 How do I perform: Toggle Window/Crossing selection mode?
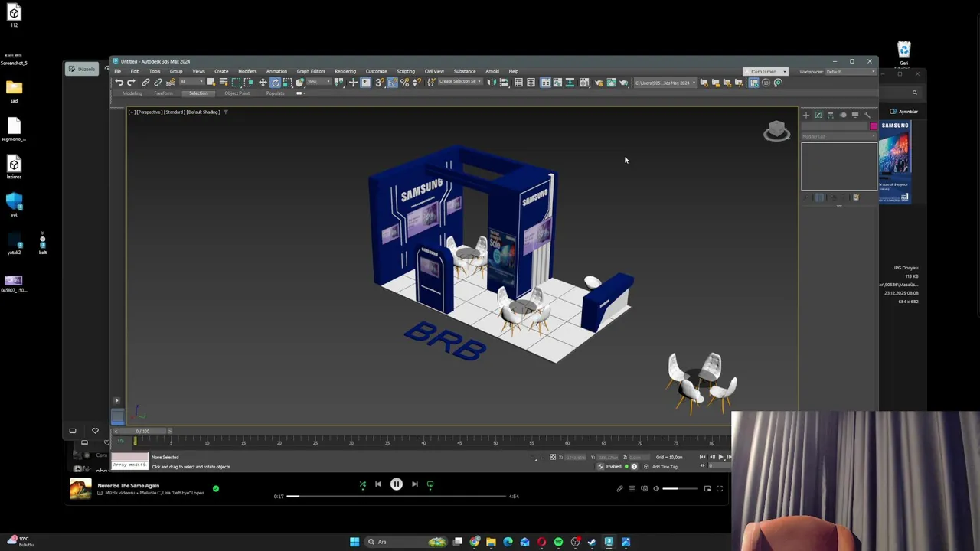tap(248, 83)
